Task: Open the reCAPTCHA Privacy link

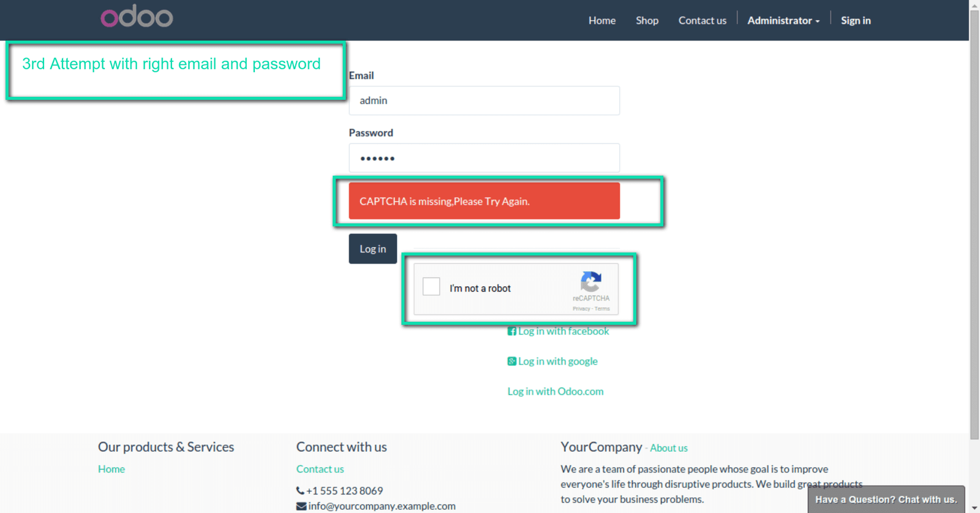Action: coord(581,309)
